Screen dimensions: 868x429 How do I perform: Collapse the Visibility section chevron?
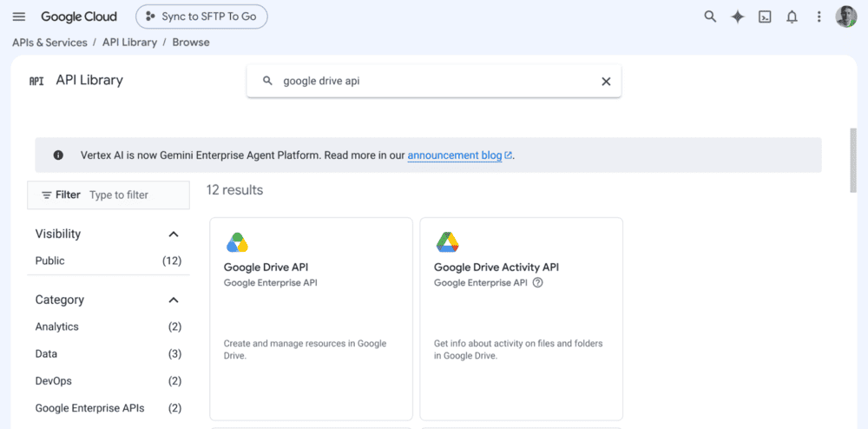174,234
